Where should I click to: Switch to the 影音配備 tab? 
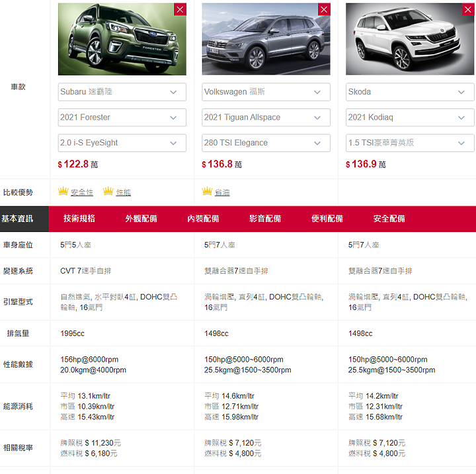coord(265,219)
